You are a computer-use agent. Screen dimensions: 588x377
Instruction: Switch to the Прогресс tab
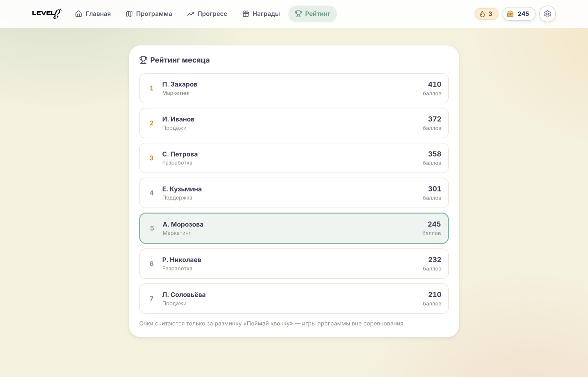(207, 14)
